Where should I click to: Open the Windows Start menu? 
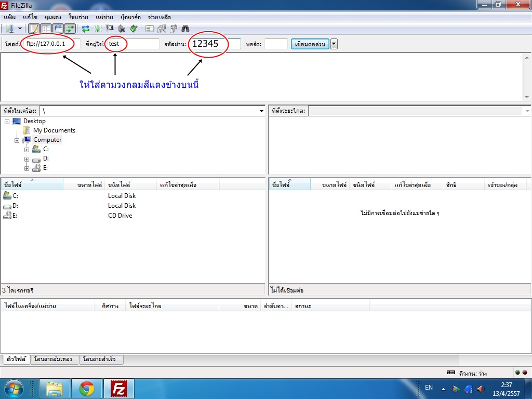[14, 389]
